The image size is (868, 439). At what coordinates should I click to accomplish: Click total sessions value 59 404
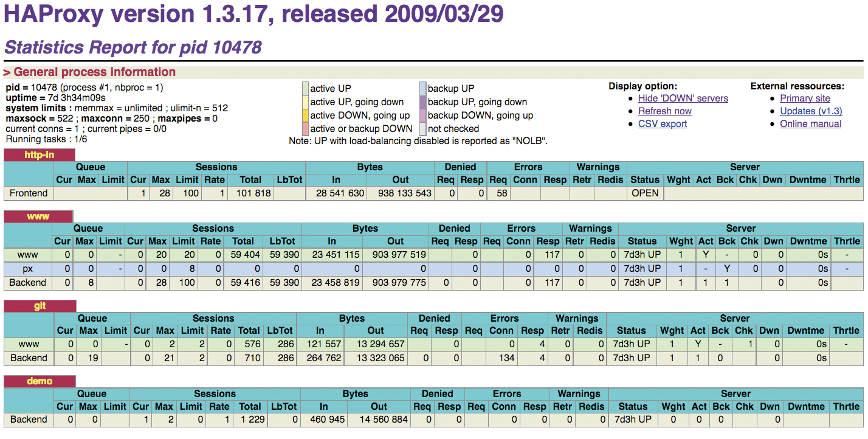246,255
